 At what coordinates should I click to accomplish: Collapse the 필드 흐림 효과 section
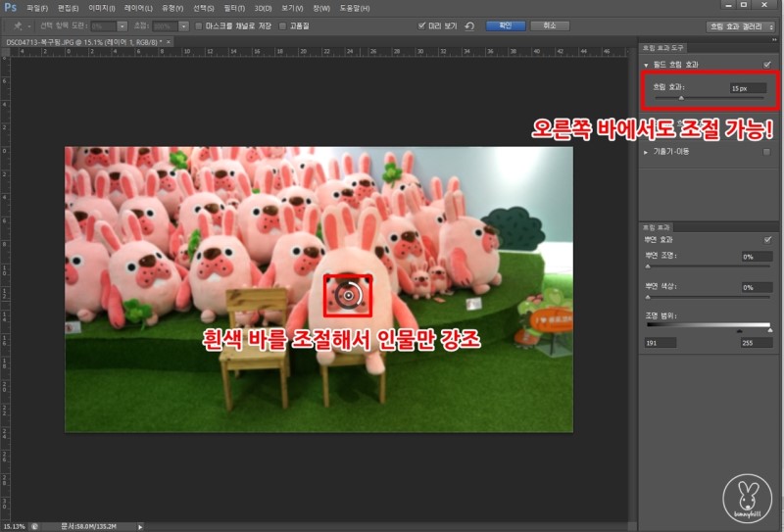(646, 65)
